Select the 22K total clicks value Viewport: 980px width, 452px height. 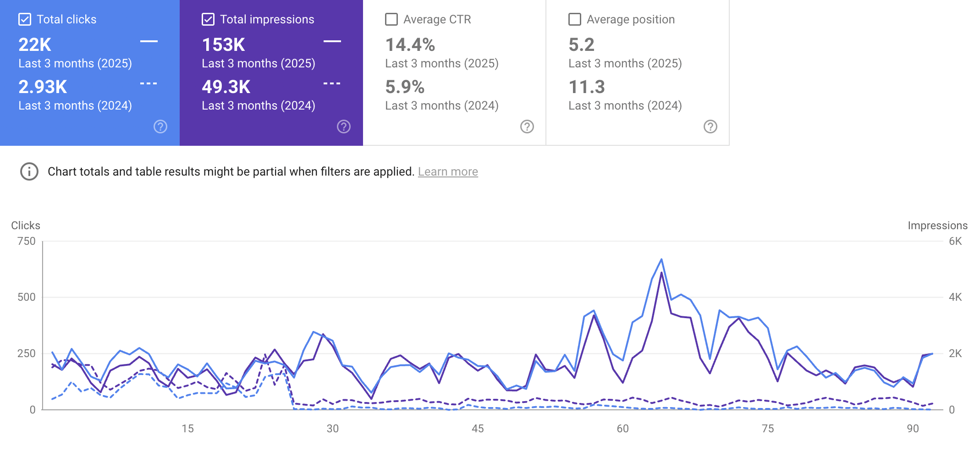click(35, 44)
